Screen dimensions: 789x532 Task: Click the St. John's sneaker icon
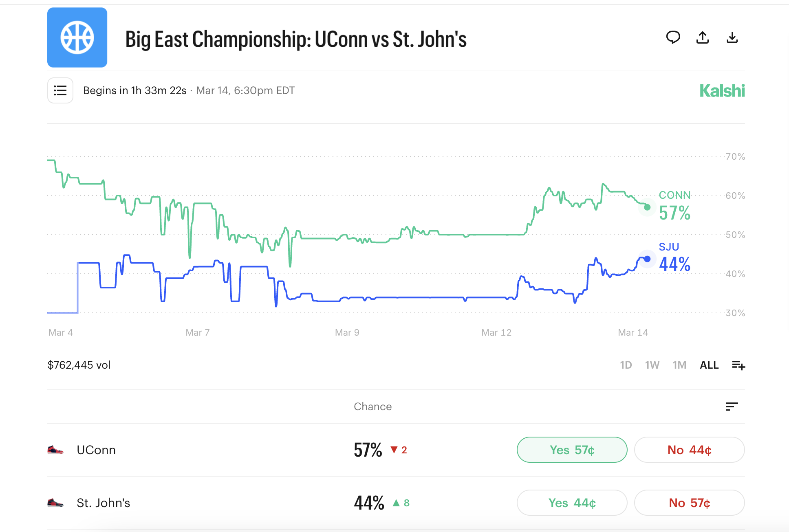click(55, 503)
